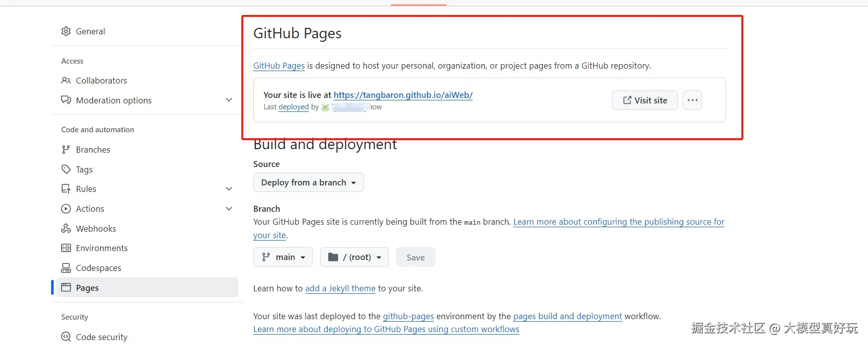
Task: Expand the Moderation options section
Action: (x=229, y=100)
